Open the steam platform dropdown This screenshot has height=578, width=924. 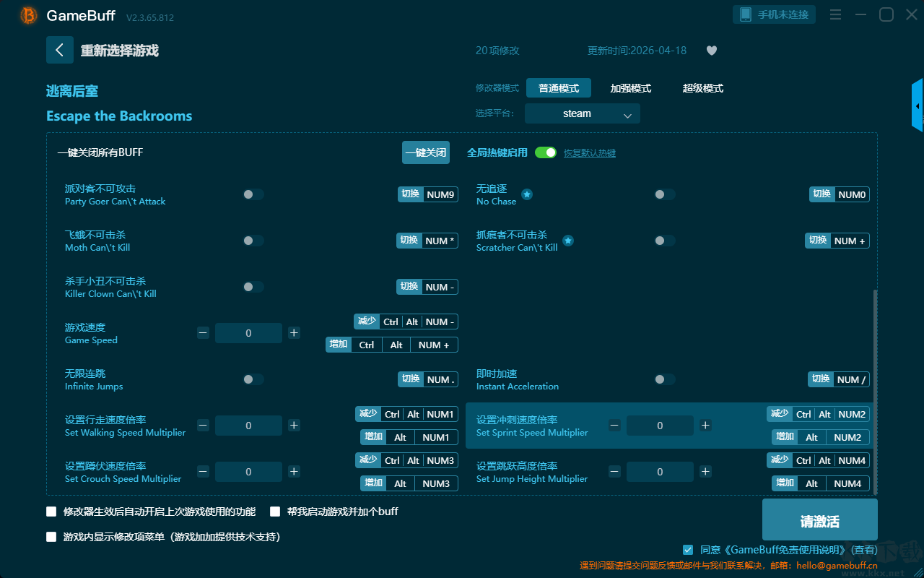(583, 113)
